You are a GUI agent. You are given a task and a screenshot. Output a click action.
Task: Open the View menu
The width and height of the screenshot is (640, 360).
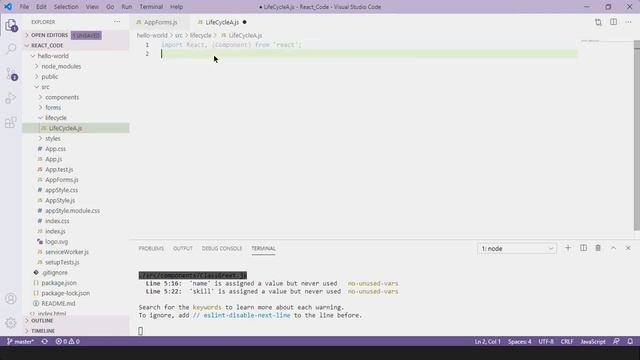(92, 7)
